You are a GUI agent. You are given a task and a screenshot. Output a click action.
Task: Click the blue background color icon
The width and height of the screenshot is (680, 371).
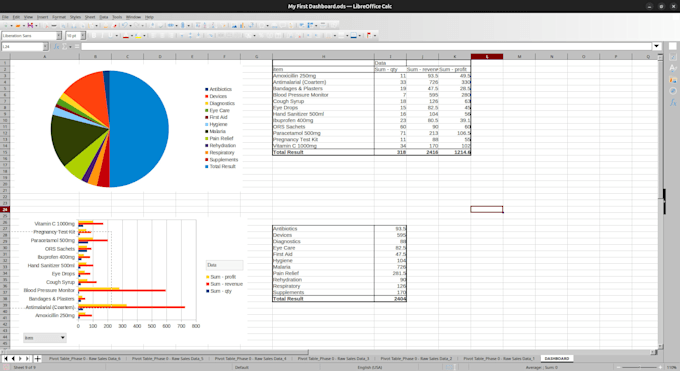coord(353,36)
